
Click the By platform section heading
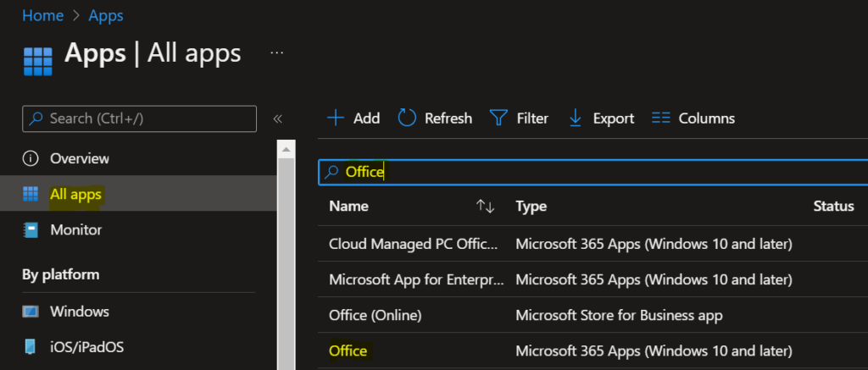click(61, 275)
